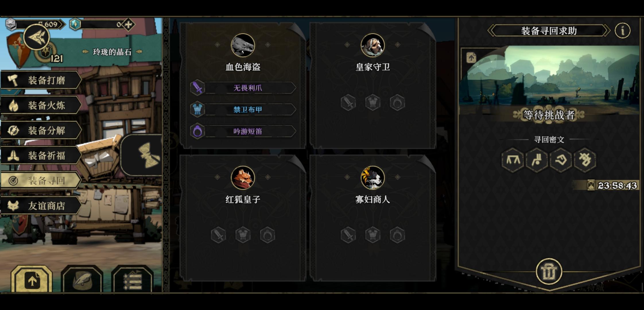Tap the upload arrow button at bottom-left
The width and height of the screenshot is (644, 310).
(32, 279)
